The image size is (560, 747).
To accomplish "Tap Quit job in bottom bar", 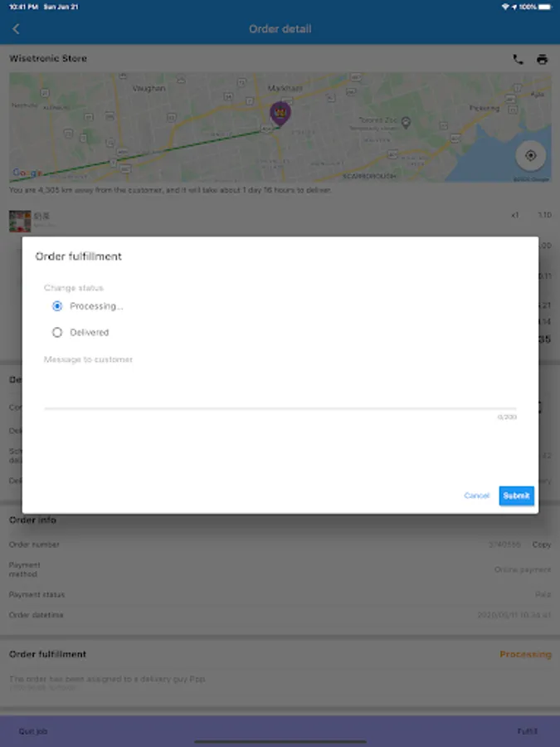I will 33,731.
